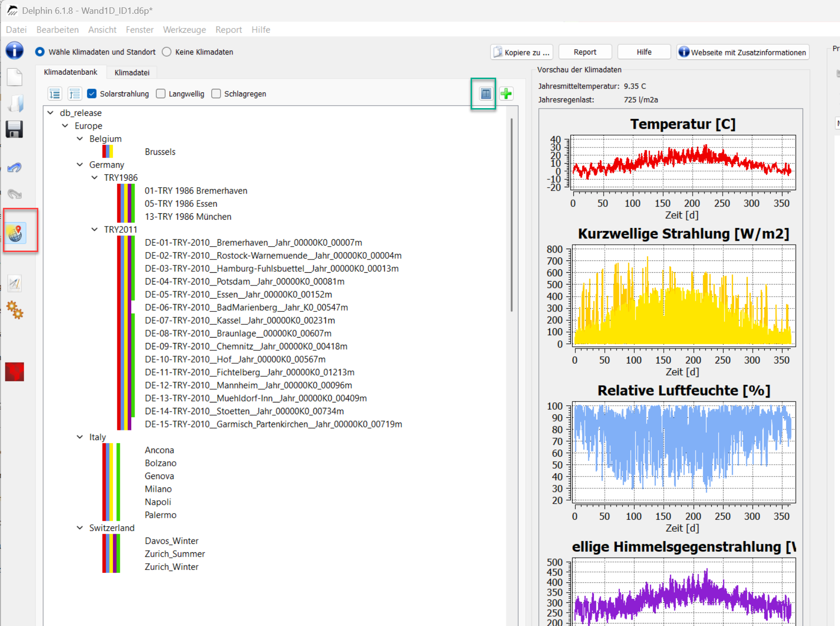Select Zurich_Summer climate location
The height and width of the screenshot is (626, 840).
175,554
